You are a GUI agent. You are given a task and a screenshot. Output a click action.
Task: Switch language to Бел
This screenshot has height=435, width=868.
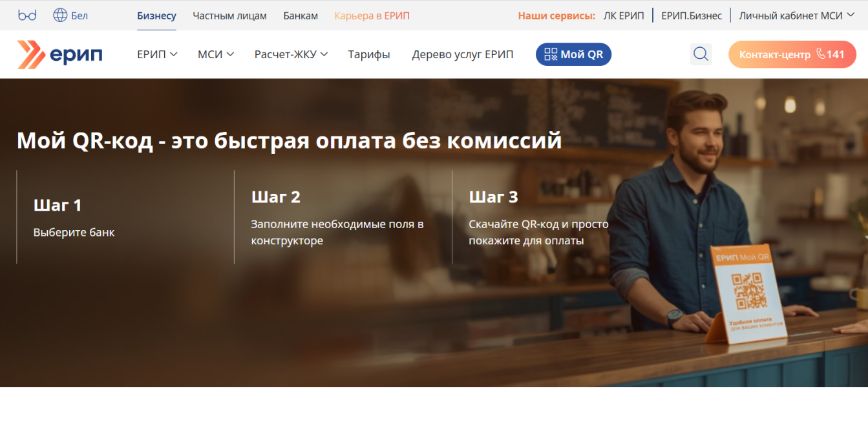(79, 16)
